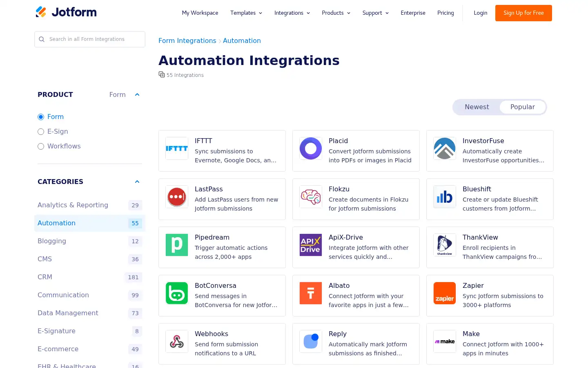
Task: Click '55 Integrations' count text
Action: 185,75
